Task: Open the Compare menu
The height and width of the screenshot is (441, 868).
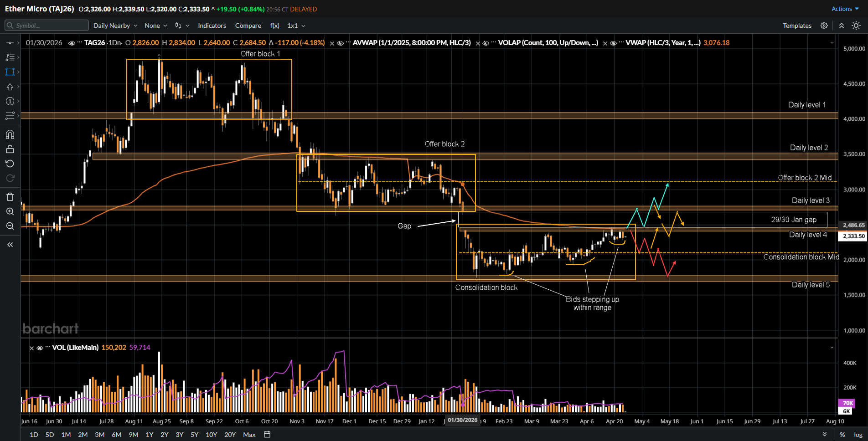Action: (248, 26)
